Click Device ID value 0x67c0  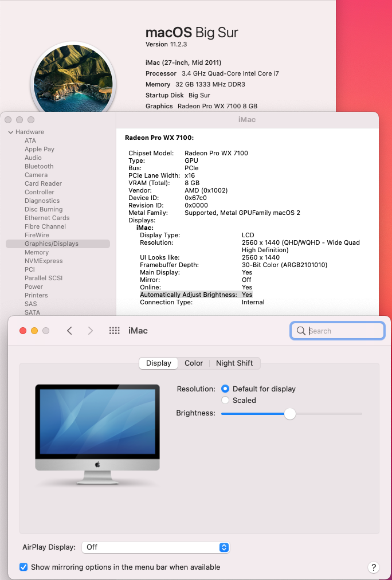(x=195, y=198)
